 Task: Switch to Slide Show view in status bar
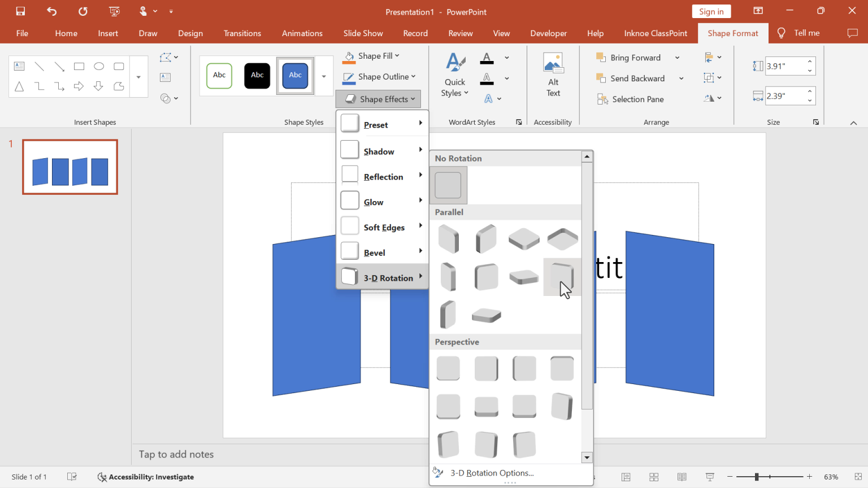[709, 477]
